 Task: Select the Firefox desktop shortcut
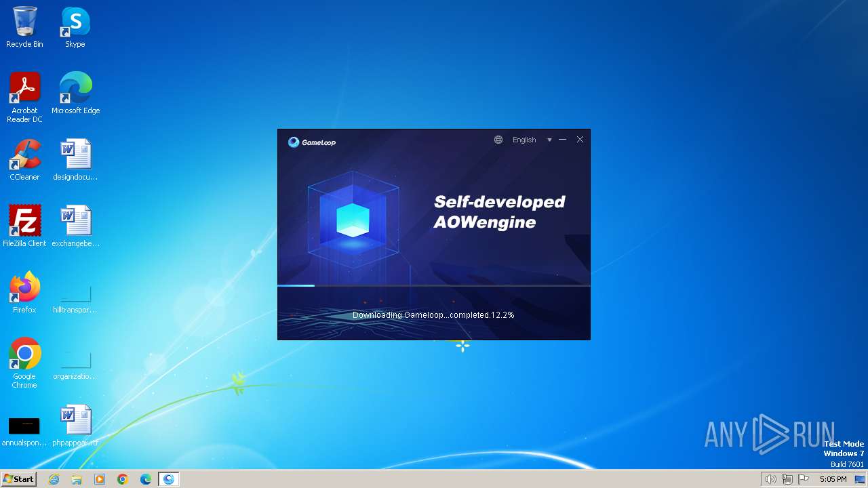pyautogui.click(x=24, y=293)
